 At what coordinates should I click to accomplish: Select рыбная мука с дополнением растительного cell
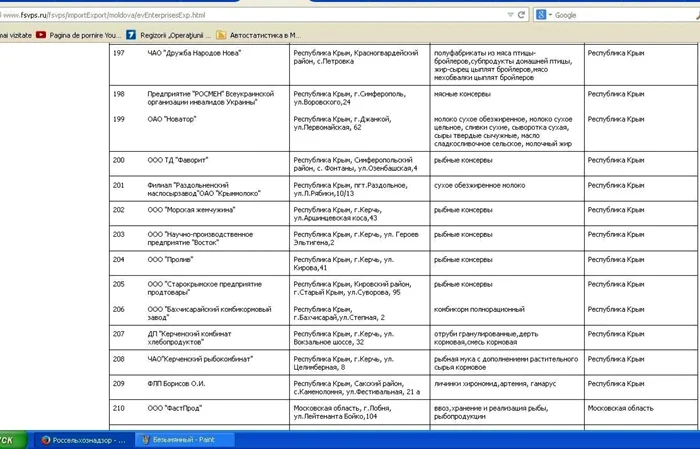point(506,363)
